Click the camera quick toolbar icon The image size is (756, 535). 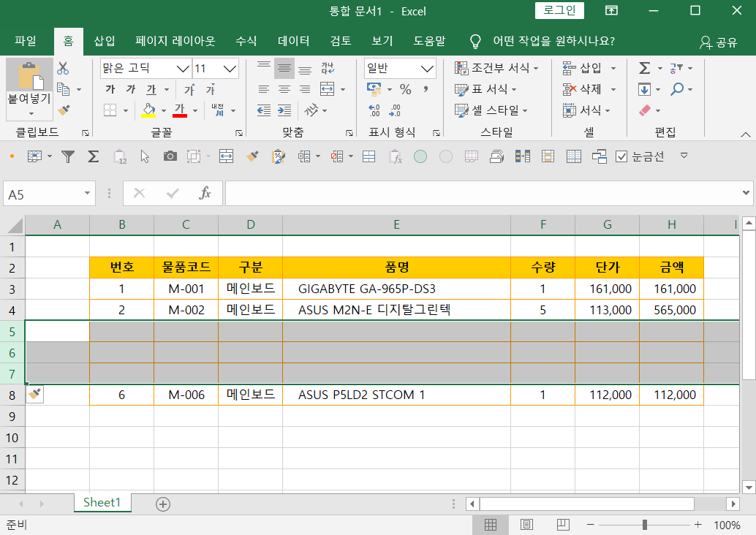pyautogui.click(x=170, y=156)
